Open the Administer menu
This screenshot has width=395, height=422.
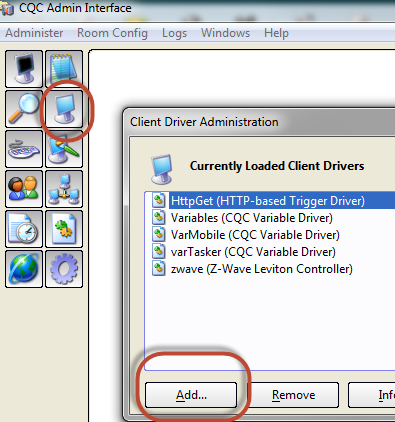pyautogui.click(x=34, y=33)
